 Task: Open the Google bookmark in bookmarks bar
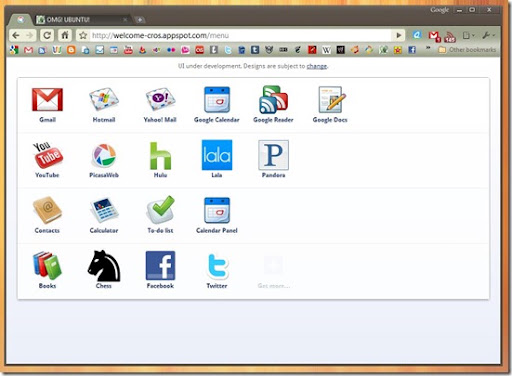coord(14,50)
